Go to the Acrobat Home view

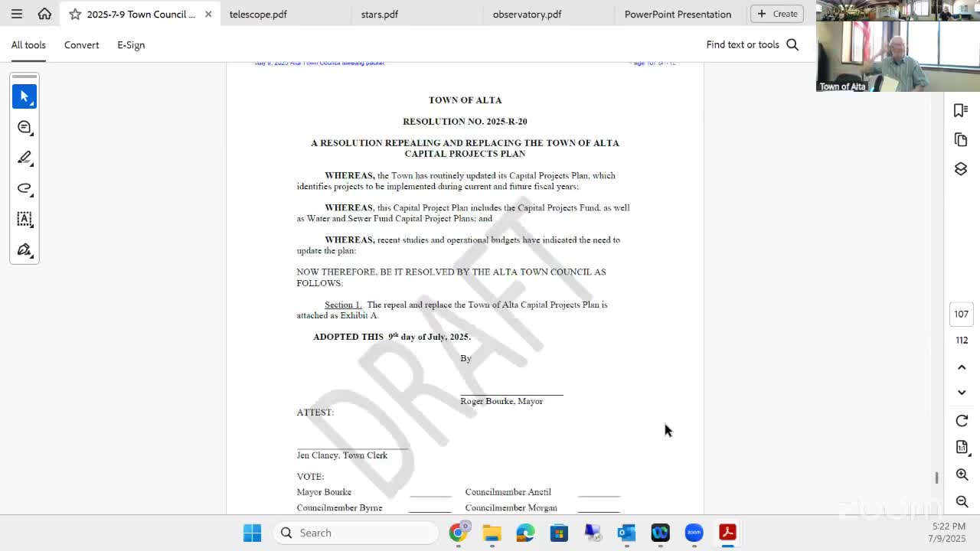(44, 14)
